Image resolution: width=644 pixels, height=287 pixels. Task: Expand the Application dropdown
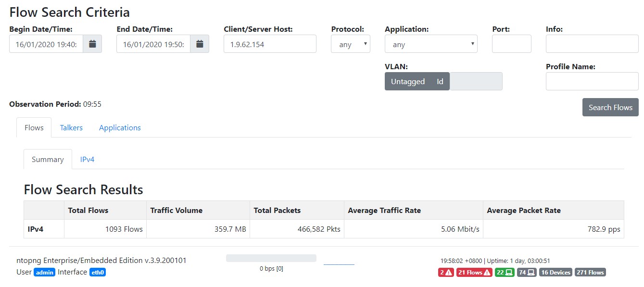(x=431, y=44)
